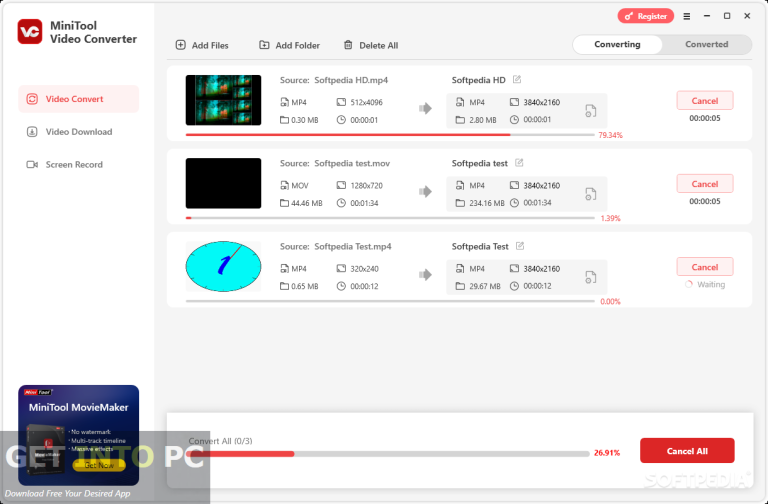Open the Video Download section
Screen dimensions: 768x504
tap(78, 132)
